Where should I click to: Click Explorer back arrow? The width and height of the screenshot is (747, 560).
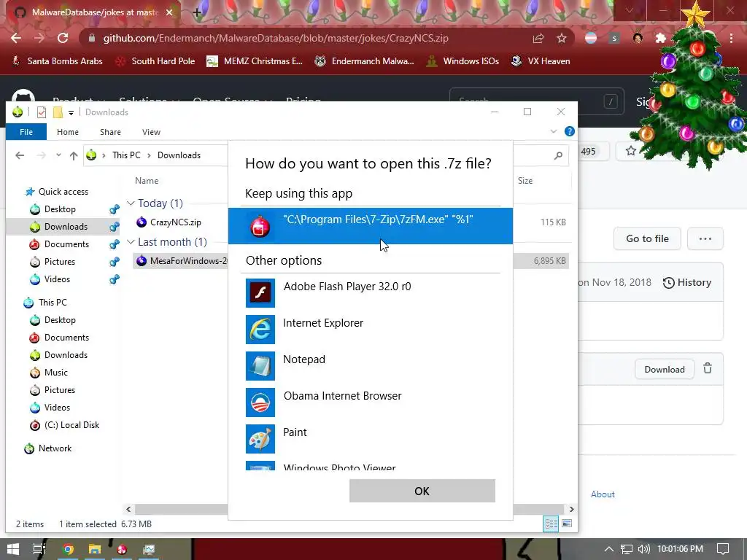tap(20, 155)
